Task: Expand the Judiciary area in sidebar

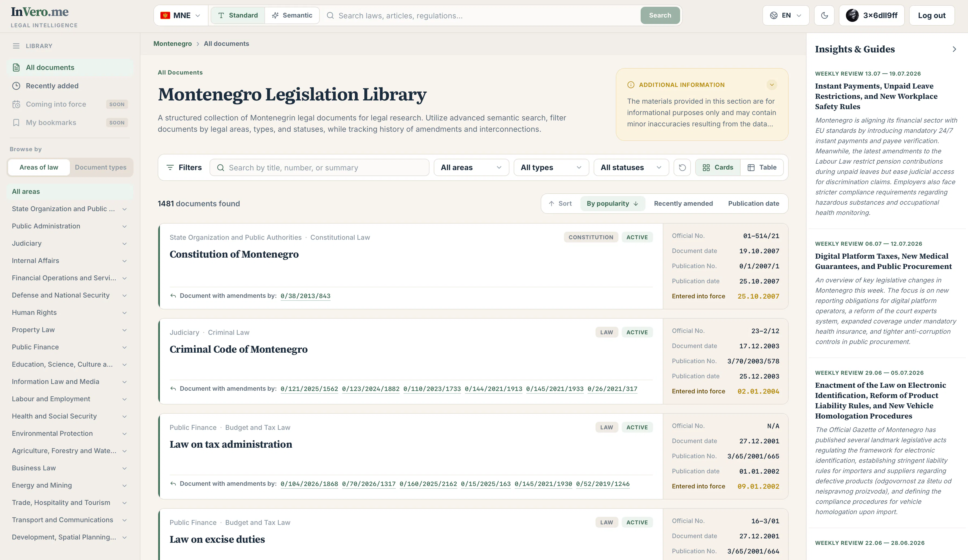Action: click(125, 244)
